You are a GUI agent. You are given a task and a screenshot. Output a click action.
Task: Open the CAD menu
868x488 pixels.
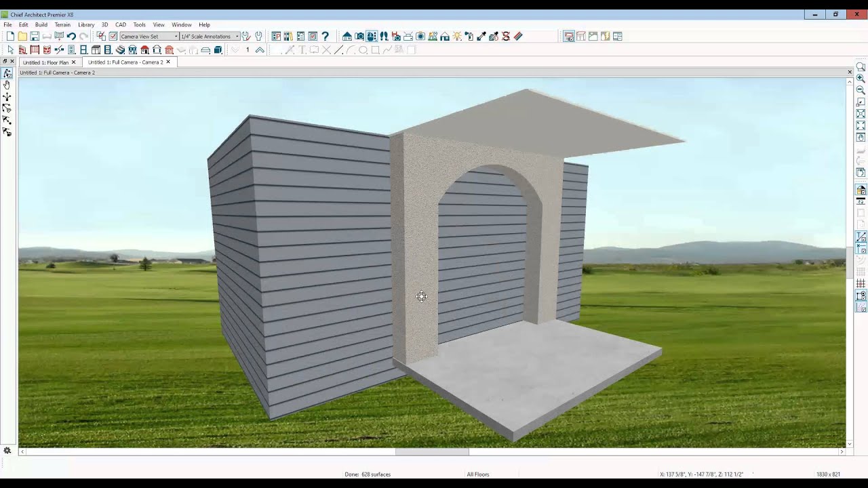(x=121, y=24)
